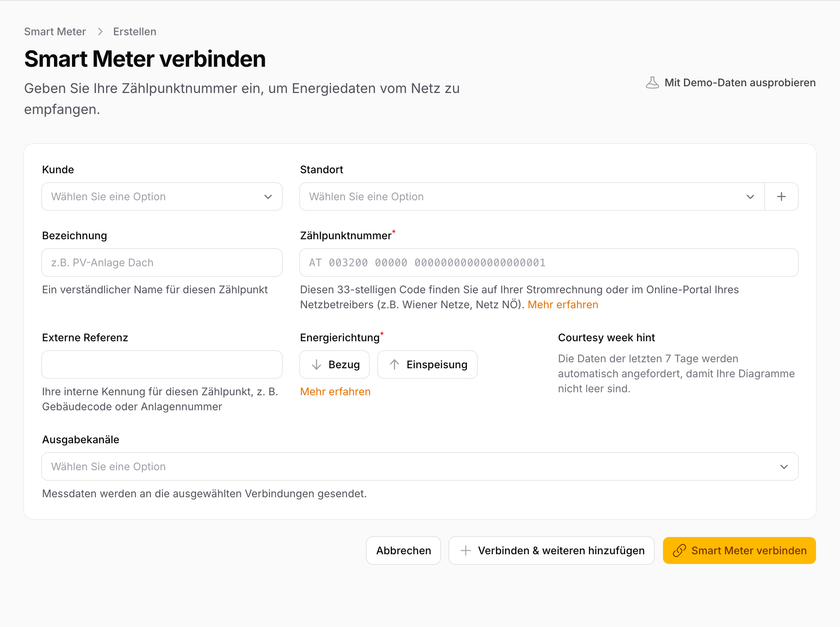Toggle the energy direction to Einspeisung

tap(427, 364)
